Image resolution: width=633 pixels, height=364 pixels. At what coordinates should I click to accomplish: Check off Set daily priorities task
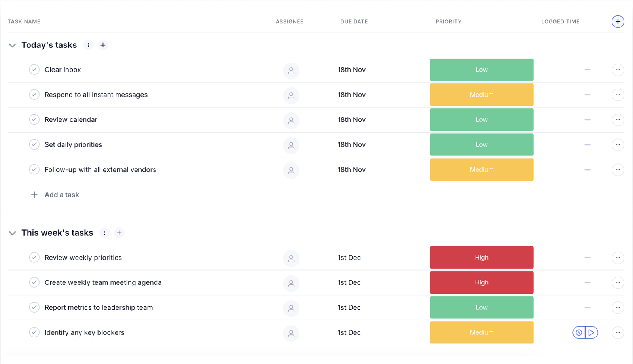pyautogui.click(x=34, y=144)
